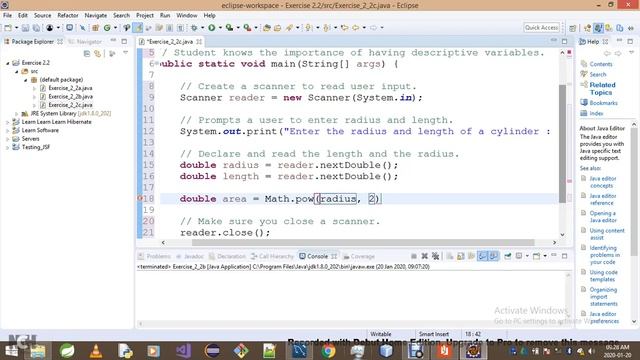
Task: Click the 'Writable' status bar entry
Action: [x=380, y=334]
